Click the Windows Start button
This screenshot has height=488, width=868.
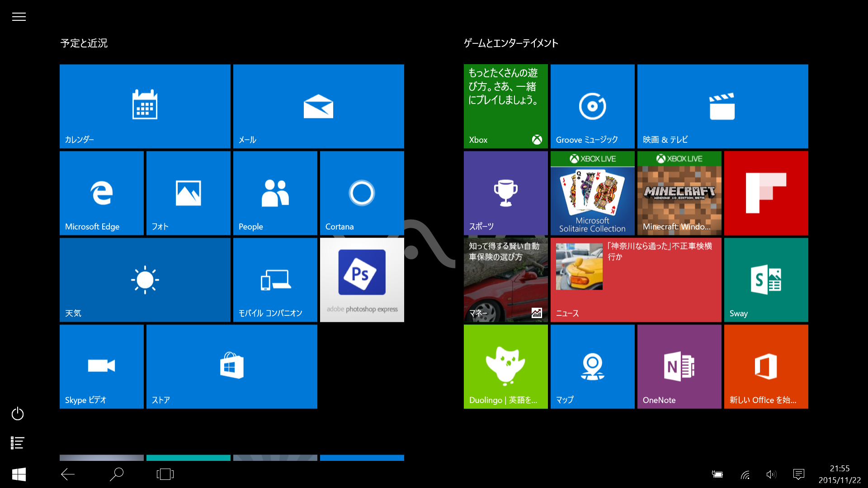coord(19,474)
